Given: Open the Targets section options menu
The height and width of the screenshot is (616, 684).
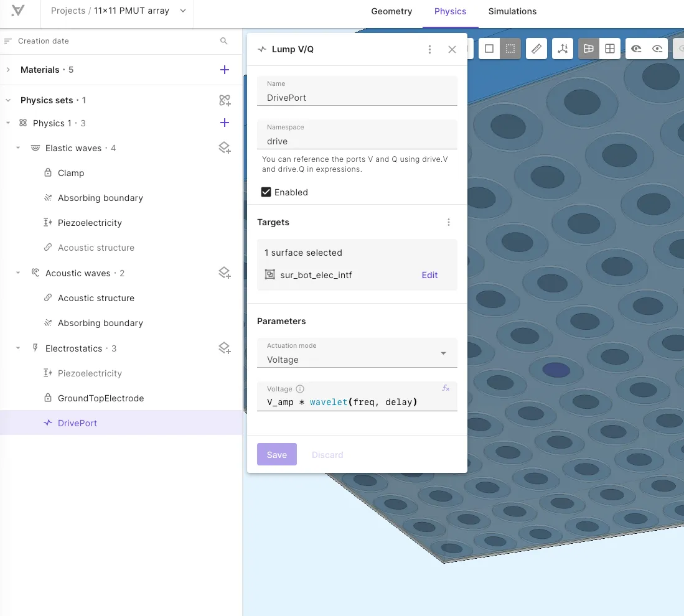Looking at the screenshot, I should coord(449,223).
